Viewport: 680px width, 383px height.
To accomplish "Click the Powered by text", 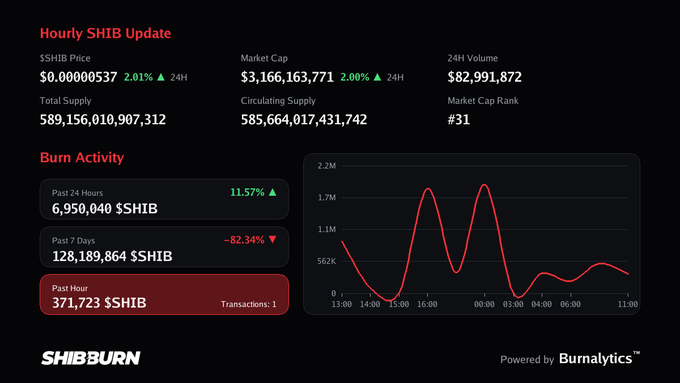I will pyautogui.click(x=527, y=360).
